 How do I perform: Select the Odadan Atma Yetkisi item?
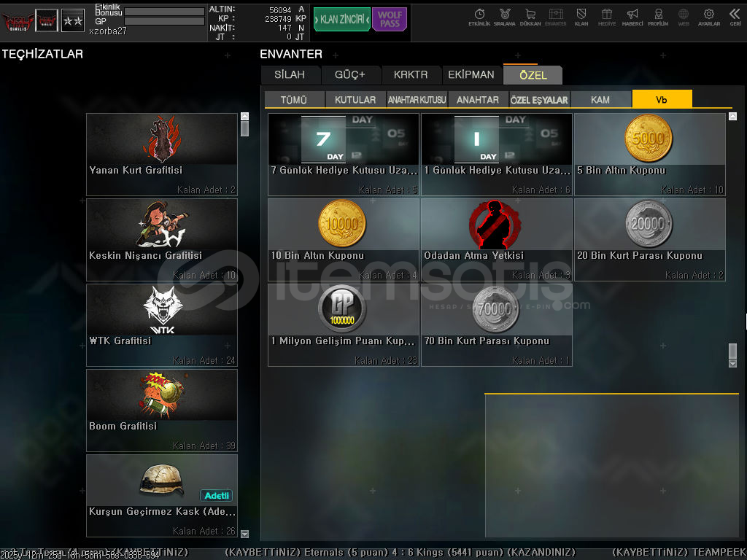click(x=496, y=239)
